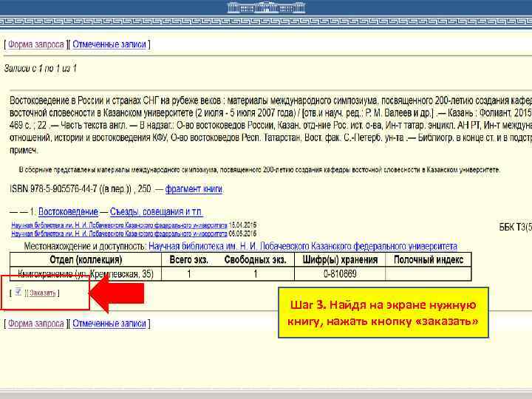Click the 'Отдел (коллекция)' column header
The width and height of the screenshot is (532, 399).
[x=86, y=260]
